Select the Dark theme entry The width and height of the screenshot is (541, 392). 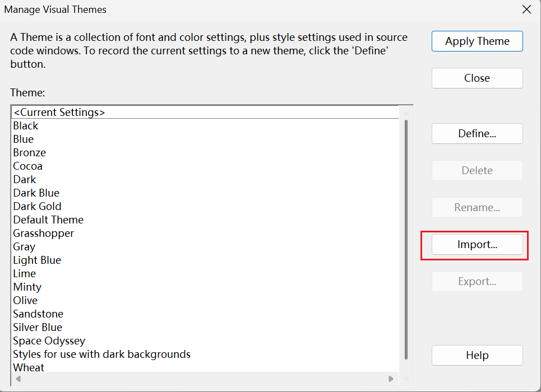tap(205, 180)
